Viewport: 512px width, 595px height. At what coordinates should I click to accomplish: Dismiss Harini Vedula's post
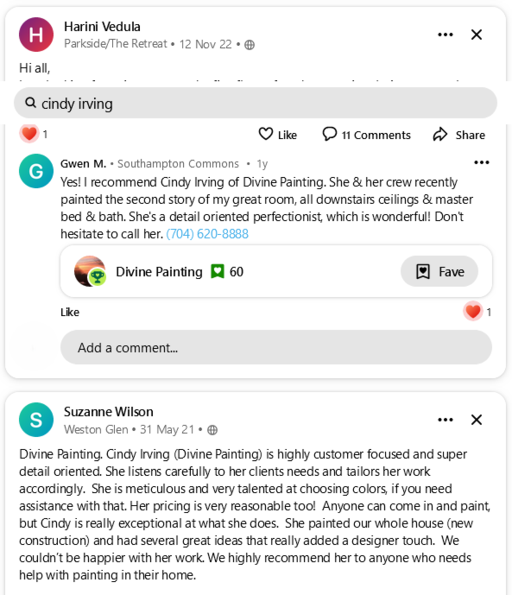point(476,35)
